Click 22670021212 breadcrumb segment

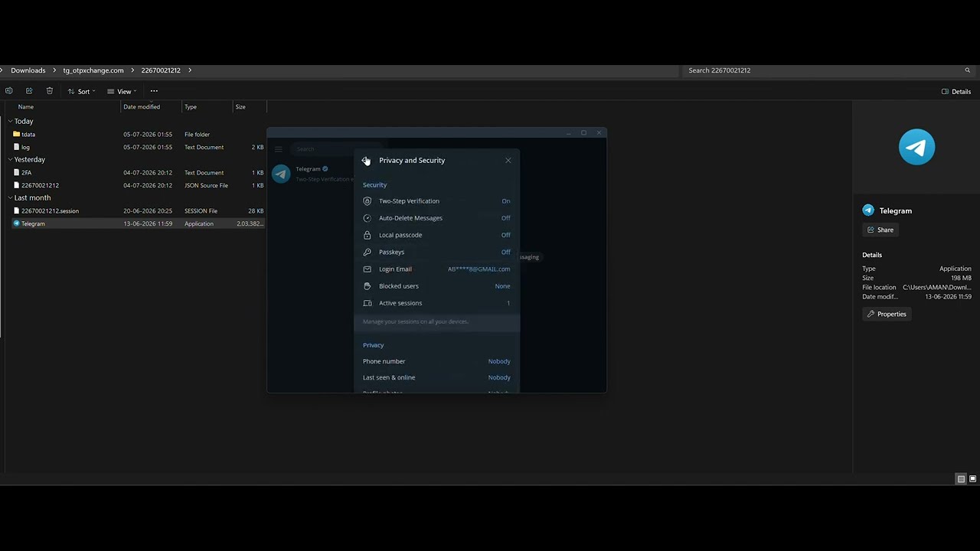pos(161,70)
